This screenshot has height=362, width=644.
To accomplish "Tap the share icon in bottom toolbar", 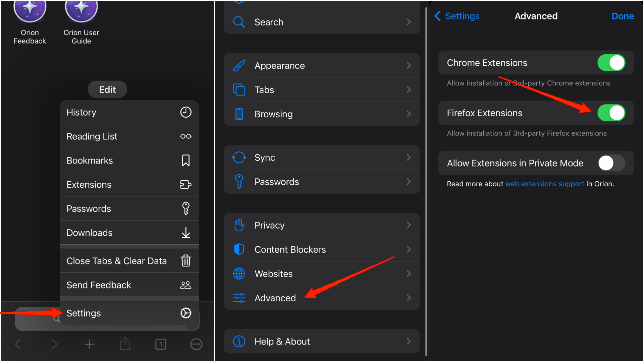I will point(125,344).
